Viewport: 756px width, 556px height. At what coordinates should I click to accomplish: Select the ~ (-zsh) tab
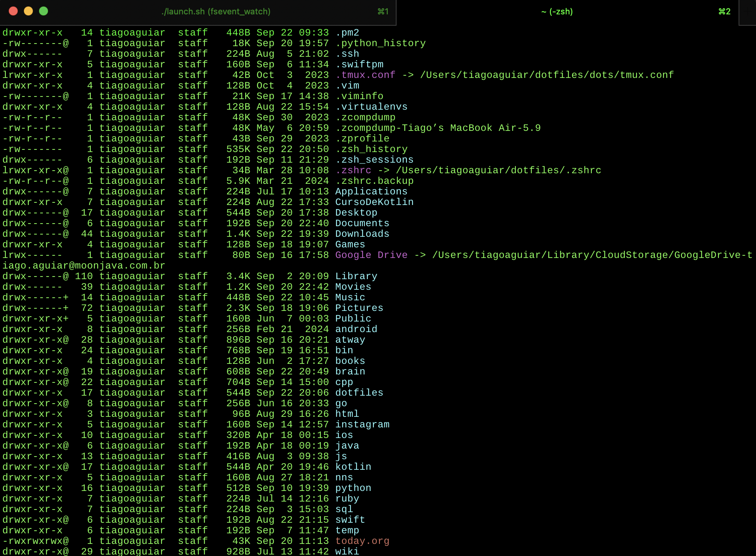click(x=557, y=12)
